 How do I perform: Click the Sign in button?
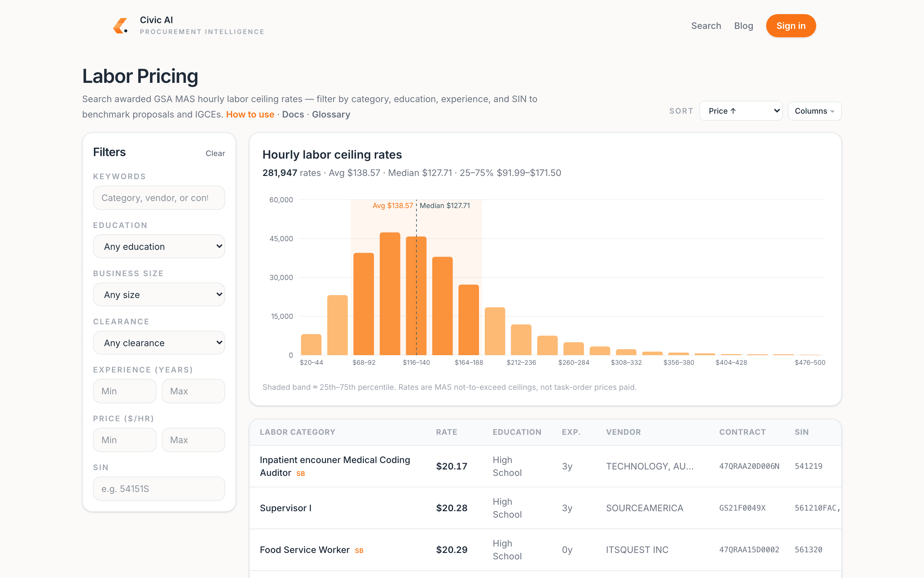[x=791, y=26]
